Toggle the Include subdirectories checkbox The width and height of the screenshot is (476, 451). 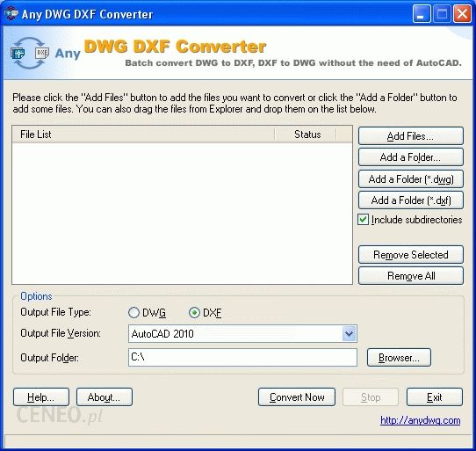(x=363, y=220)
